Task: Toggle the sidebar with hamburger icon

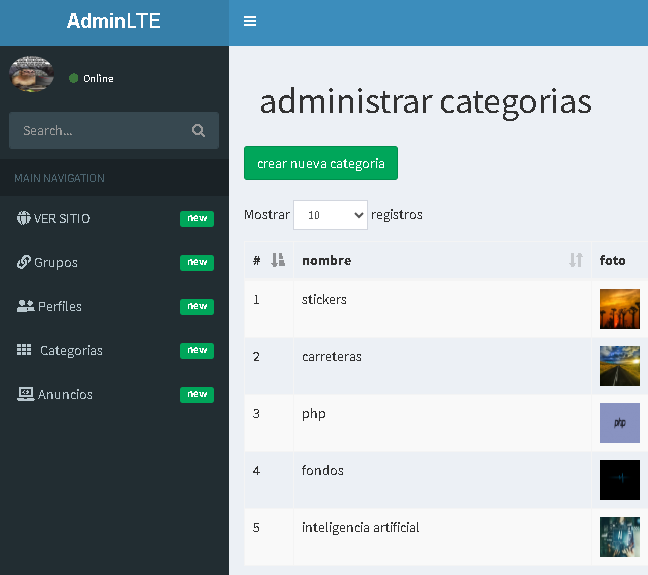Action: click(250, 21)
